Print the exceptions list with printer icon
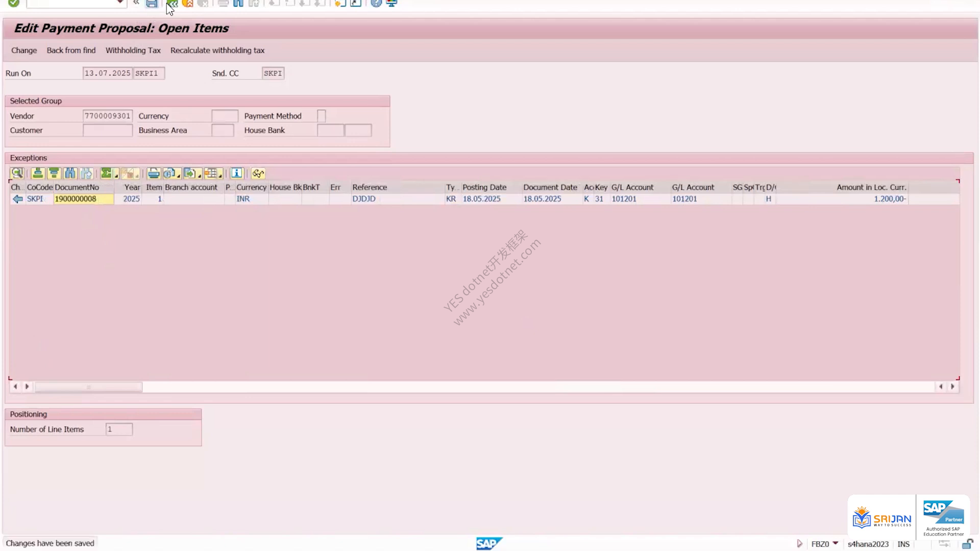 [154, 173]
